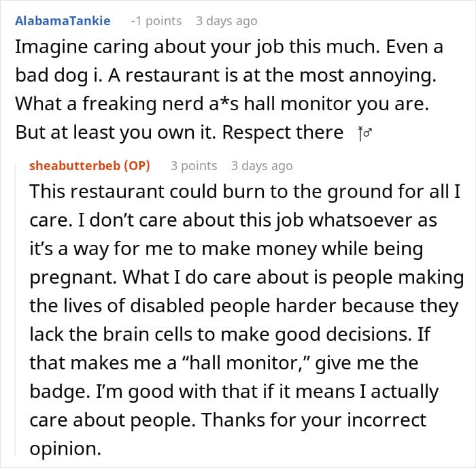This screenshot has width=476, height=468.
Task: Open AlabamaTankie's user profile
Action: click(63, 21)
